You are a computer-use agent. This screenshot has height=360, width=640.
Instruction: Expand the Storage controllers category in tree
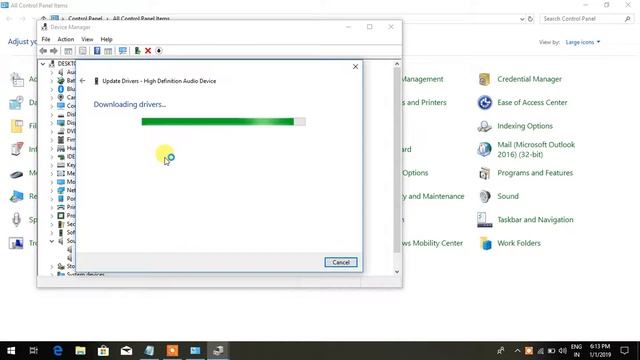51,266
